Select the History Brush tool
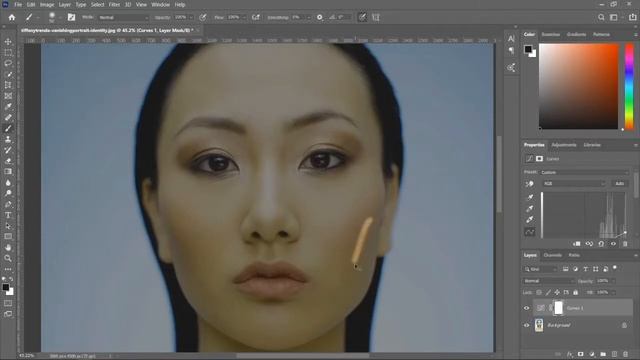This screenshot has height=360, width=640. 8,150
